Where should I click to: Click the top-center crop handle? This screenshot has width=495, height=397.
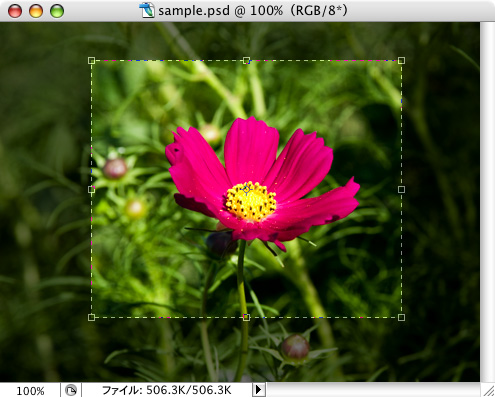[x=246, y=61]
